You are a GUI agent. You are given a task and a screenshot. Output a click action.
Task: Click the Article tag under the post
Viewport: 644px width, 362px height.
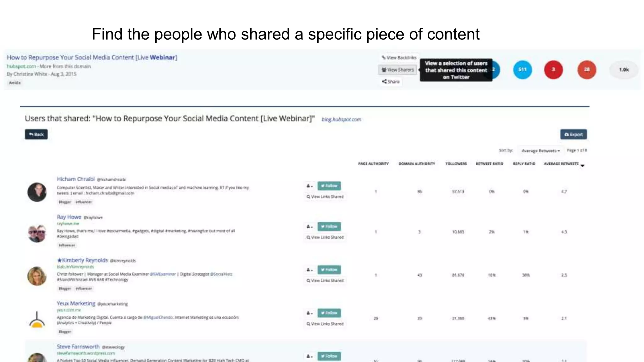[15, 83]
